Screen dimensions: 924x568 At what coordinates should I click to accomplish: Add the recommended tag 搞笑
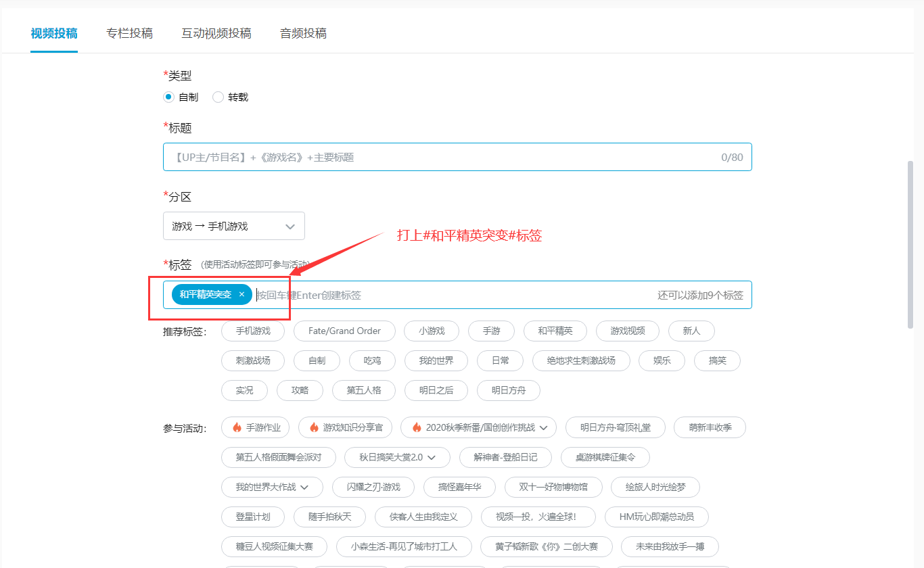coord(717,360)
